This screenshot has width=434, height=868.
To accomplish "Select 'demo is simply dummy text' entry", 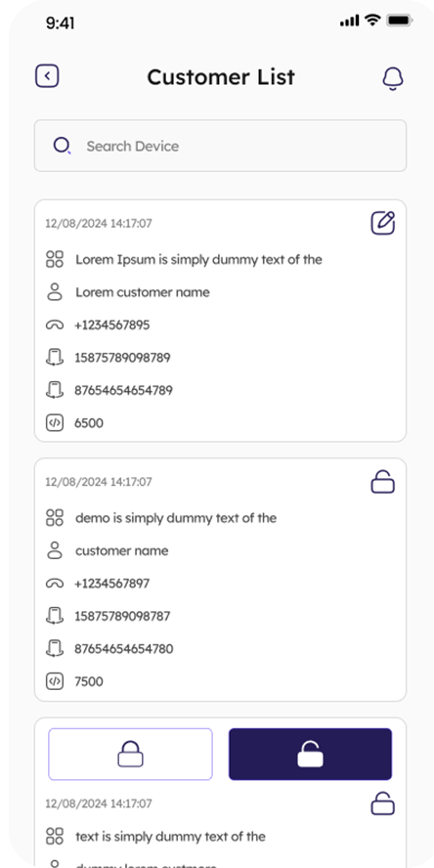I will [176, 518].
